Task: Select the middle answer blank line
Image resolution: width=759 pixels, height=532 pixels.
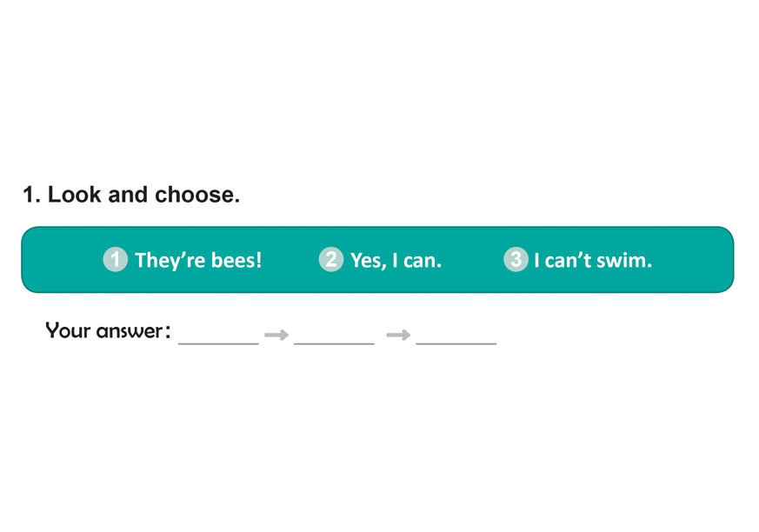Action: (x=334, y=339)
